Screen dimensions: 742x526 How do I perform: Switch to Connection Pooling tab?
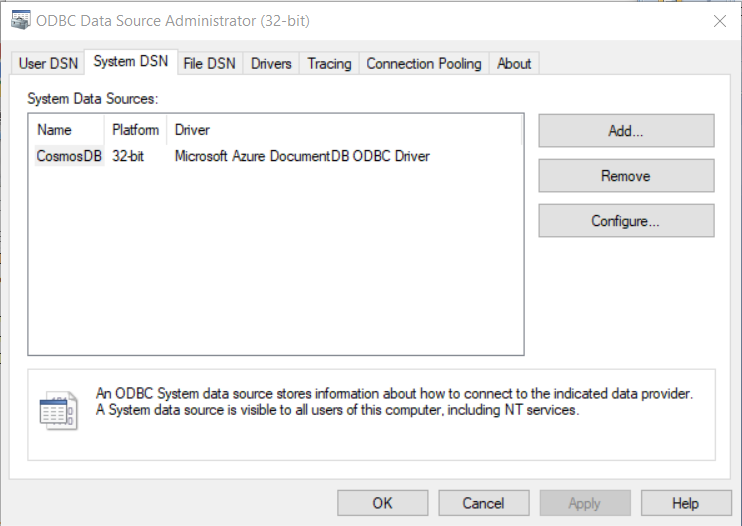(x=424, y=63)
